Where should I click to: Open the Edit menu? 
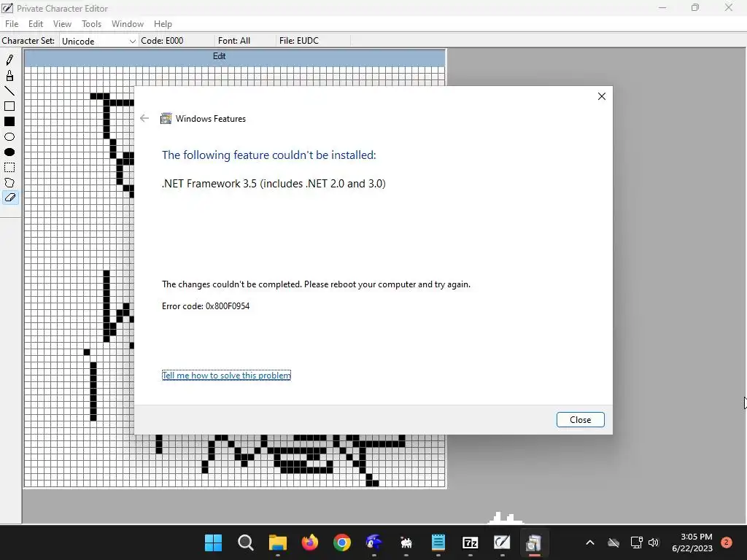[36, 24]
